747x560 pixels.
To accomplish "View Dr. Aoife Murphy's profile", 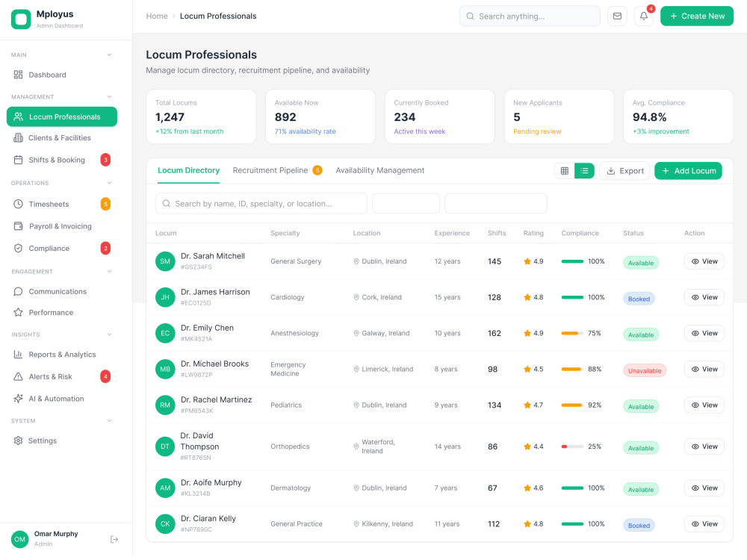I will 704,488.
